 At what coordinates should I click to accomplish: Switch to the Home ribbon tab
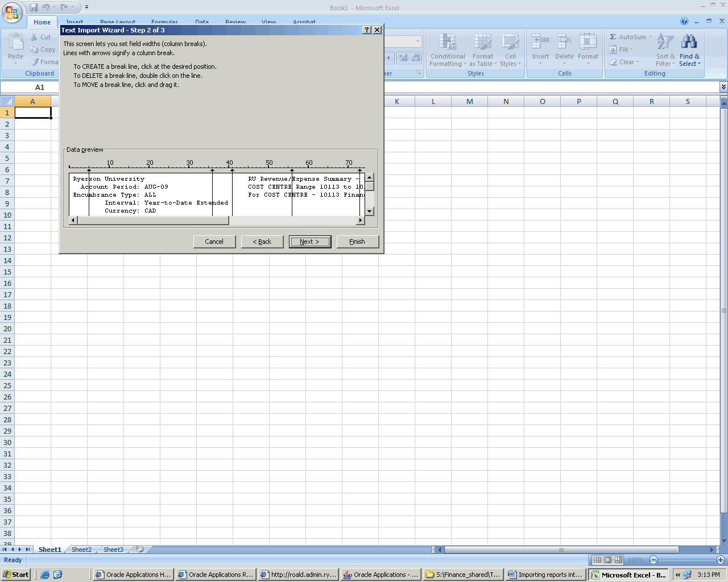tap(42, 22)
